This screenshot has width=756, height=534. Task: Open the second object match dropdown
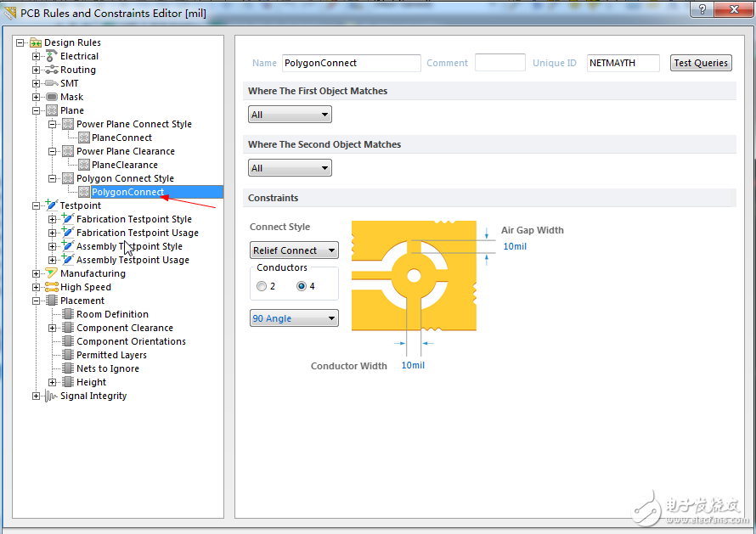290,168
